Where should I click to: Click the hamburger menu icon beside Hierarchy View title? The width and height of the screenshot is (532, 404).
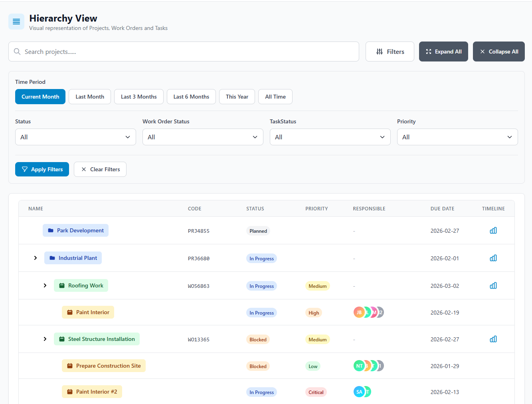16,21
